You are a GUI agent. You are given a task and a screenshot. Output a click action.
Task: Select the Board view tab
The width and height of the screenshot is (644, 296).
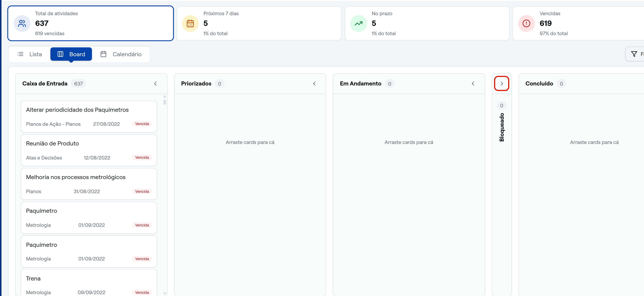[71, 54]
